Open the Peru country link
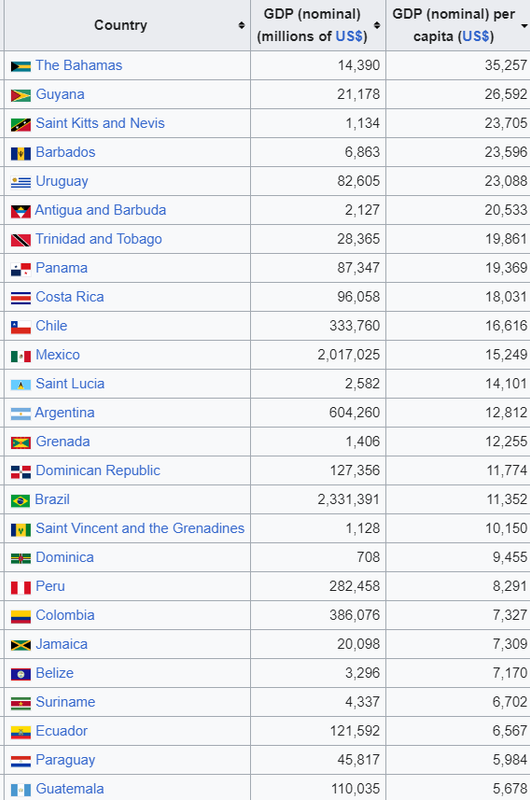Viewport: 530px width, 800px height. pyautogui.click(x=51, y=586)
